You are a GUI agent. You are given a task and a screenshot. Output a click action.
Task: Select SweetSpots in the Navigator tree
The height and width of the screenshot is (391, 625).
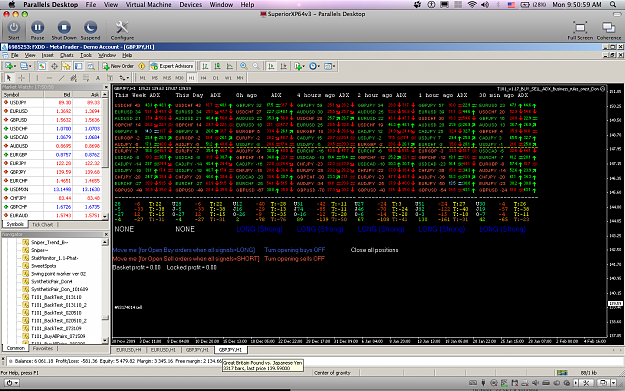click(x=43, y=266)
